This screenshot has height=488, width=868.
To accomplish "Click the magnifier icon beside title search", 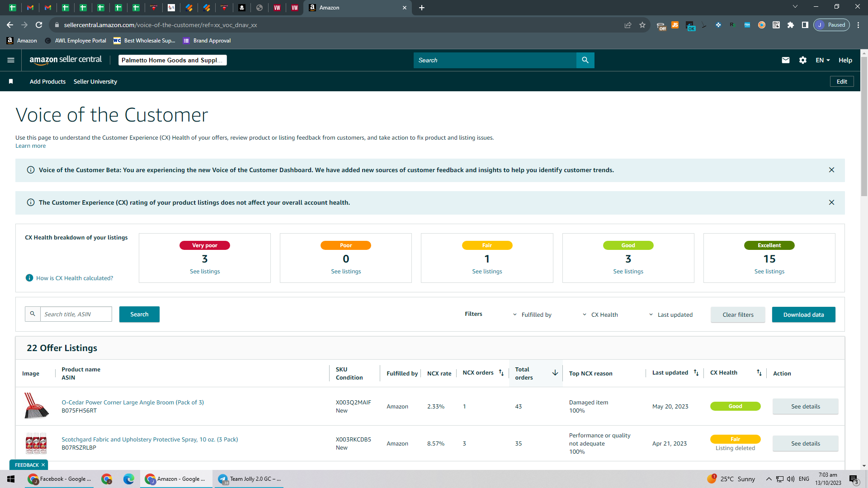I will 33,314.
